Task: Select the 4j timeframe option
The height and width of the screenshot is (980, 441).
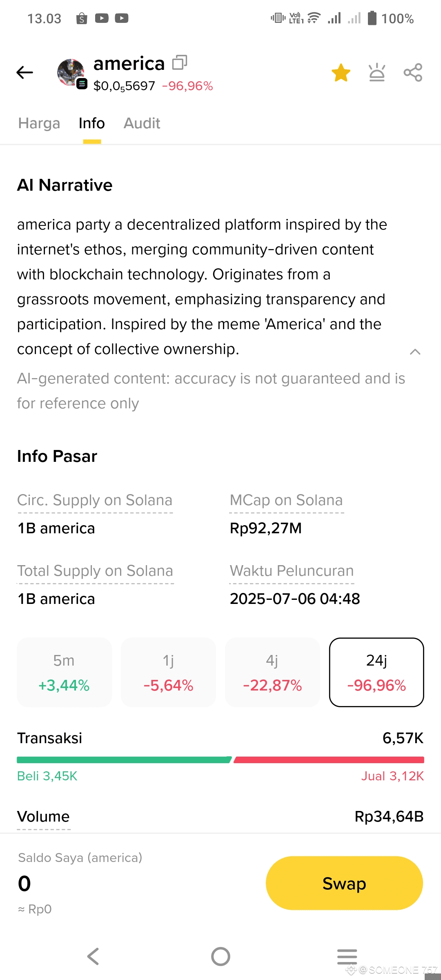Action: tap(272, 672)
